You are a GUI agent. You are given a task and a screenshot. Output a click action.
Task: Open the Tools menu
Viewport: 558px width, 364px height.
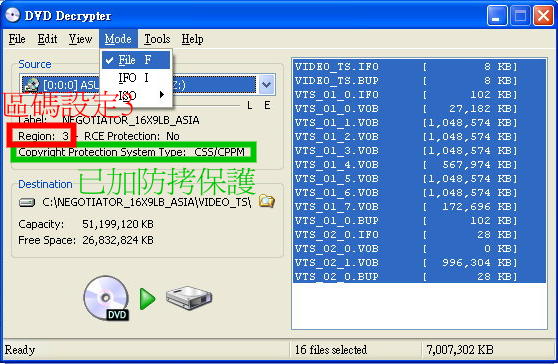click(x=157, y=39)
